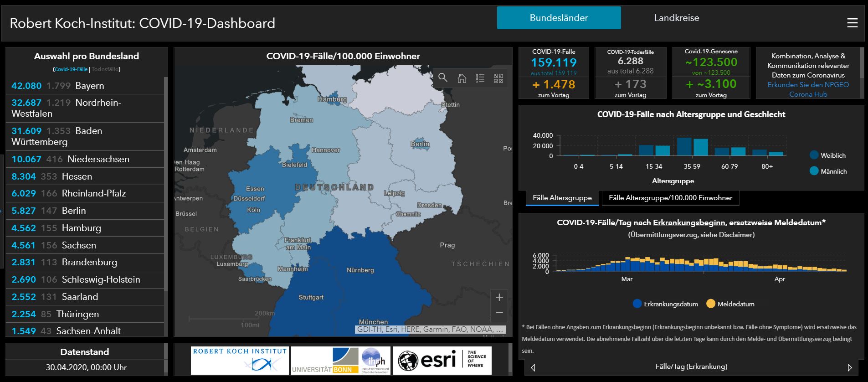The image size is (868, 382).
Task: Click the + 1.478 zum Vortag value
Action: click(x=554, y=84)
